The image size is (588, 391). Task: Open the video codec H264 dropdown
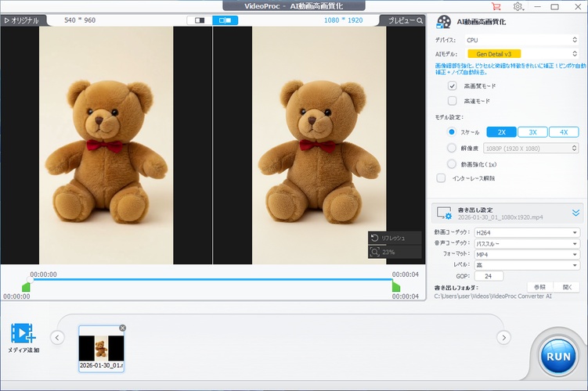pos(527,232)
